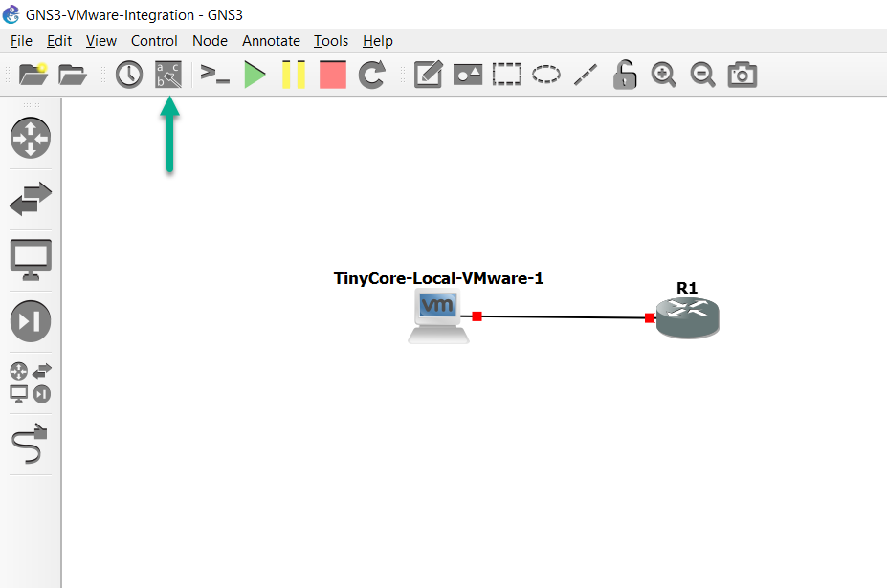Click the Take screenshot camera icon
887x588 pixels.
pyautogui.click(x=743, y=75)
